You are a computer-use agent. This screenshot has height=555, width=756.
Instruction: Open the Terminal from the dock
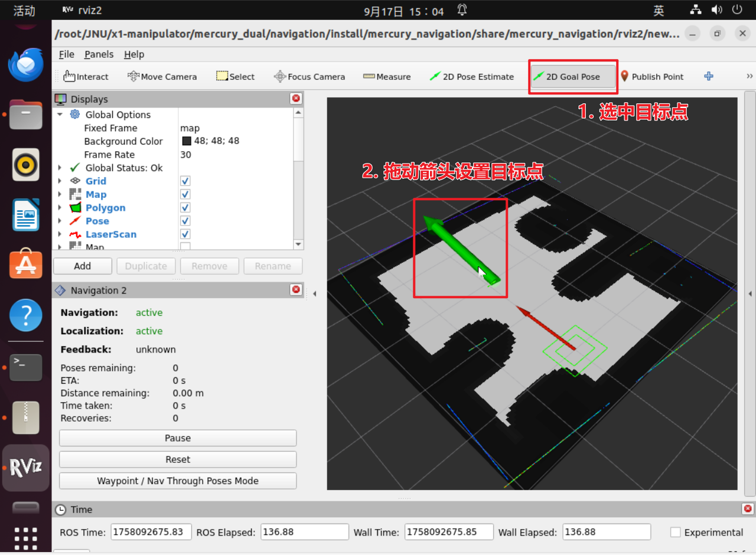[26, 367]
